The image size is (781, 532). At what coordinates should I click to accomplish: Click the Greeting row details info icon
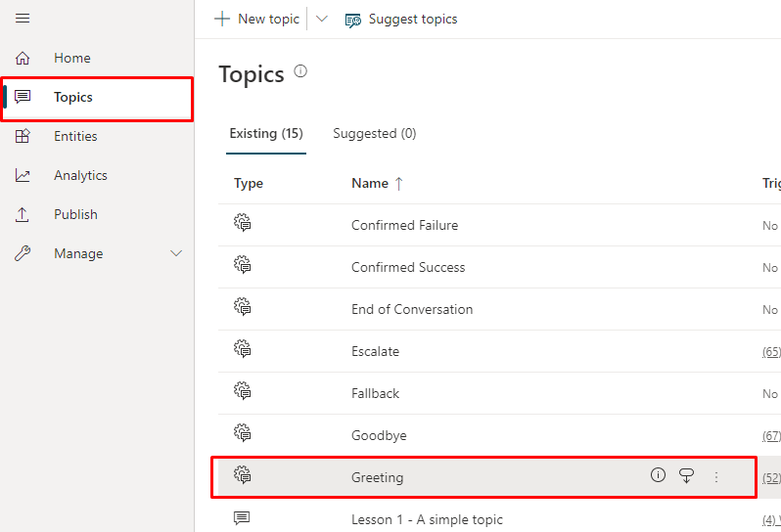tap(658, 475)
